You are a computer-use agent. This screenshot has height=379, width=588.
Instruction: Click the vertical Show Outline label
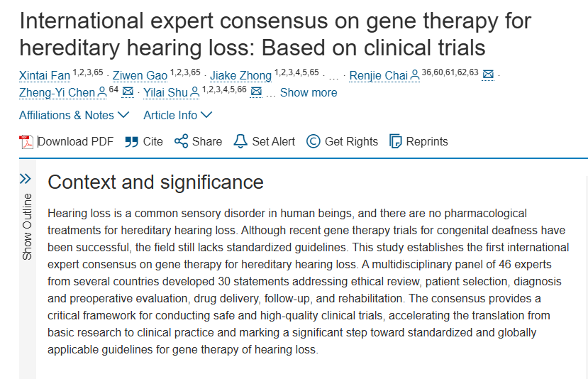pyautogui.click(x=27, y=226)
